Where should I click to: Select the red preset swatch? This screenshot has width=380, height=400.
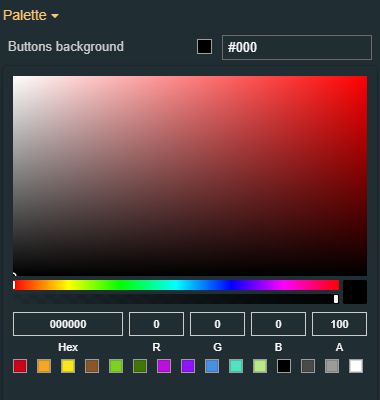20,366
